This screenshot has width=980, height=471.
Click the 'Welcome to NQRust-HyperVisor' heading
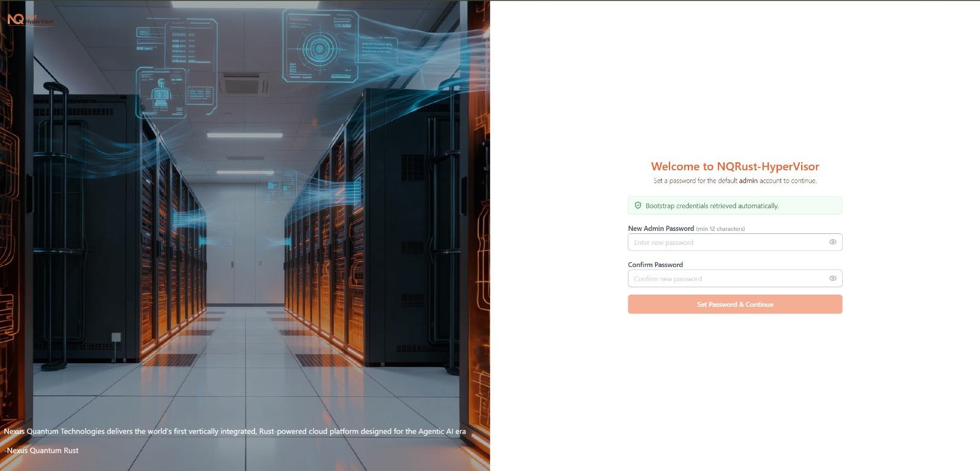(x=735, y=166)
